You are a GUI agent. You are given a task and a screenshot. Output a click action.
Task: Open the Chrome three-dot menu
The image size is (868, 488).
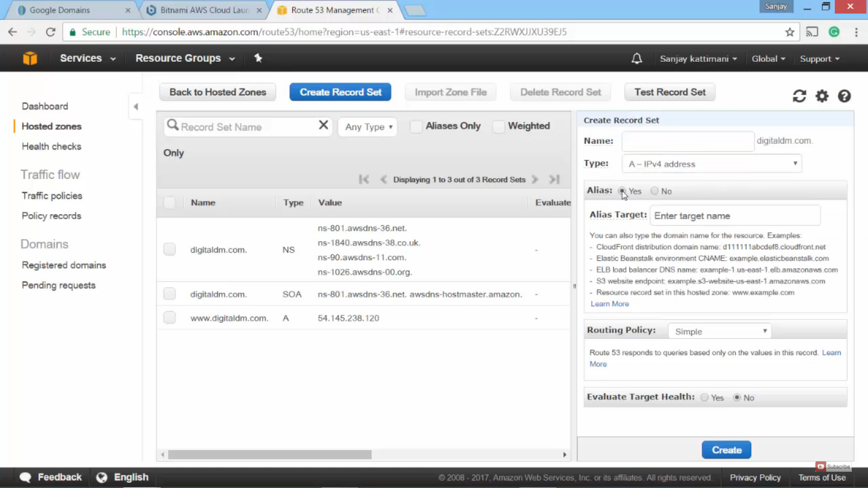click(x=856, y=32)
